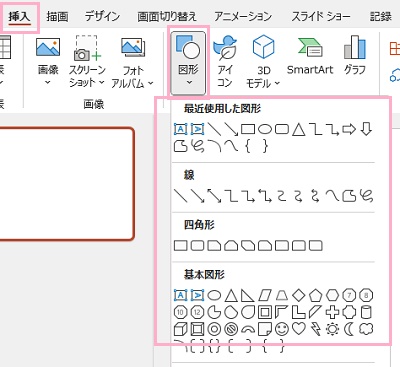Select plain curved connector in 線
This screenshot has width=400, height=367.
(x=282, y=196)
